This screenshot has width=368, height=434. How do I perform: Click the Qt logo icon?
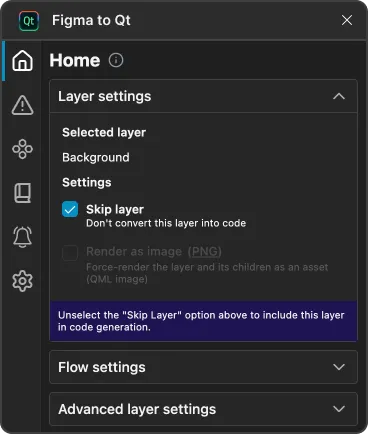coord(29,21)
